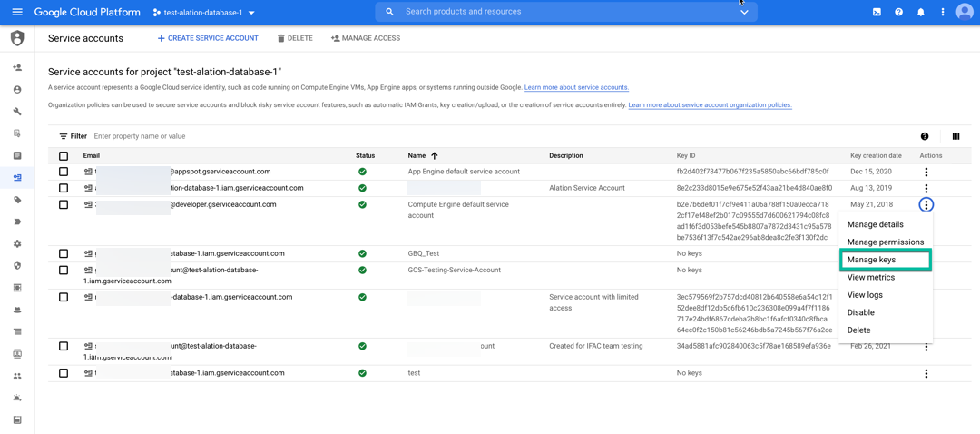Open column display options icon
Viewport: 980px width, 434px height.
click(955, 136)
